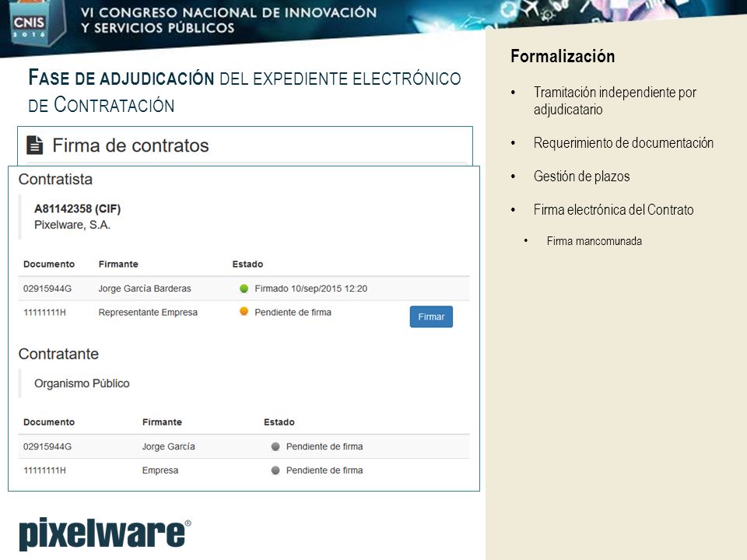Click the Firmante header in Contratista table
The image size is (747, 560).
click(x=118, y=264)
